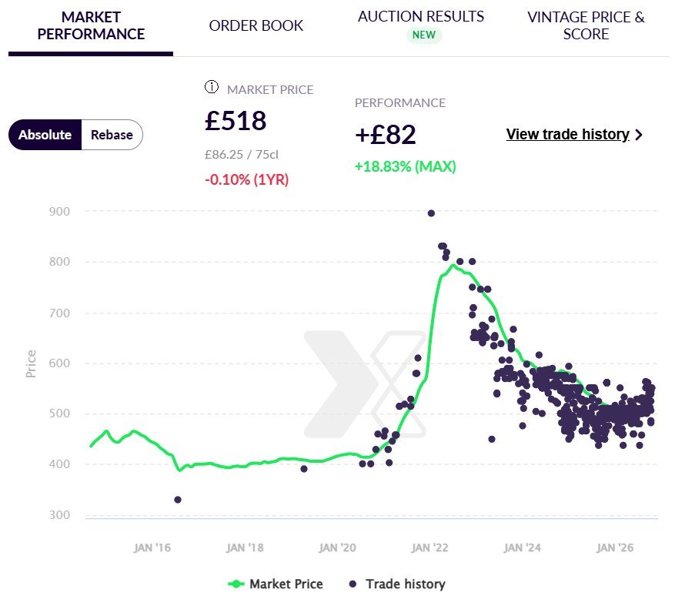This screenshot has width=675, height=616.
Task: Open the Market Performance tab
Action: [x=91, y=25]
